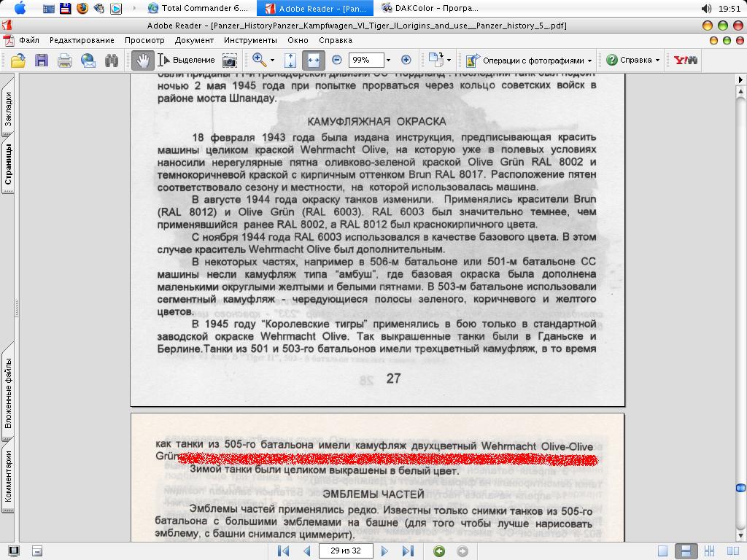The image size is (747, 560).
Task: Expand the zoom percentage preset dropdown
Action: click(388, 60)
